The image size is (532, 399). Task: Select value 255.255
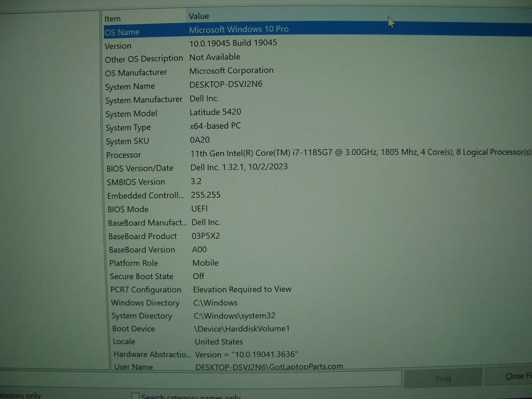(x=205, y=195)
